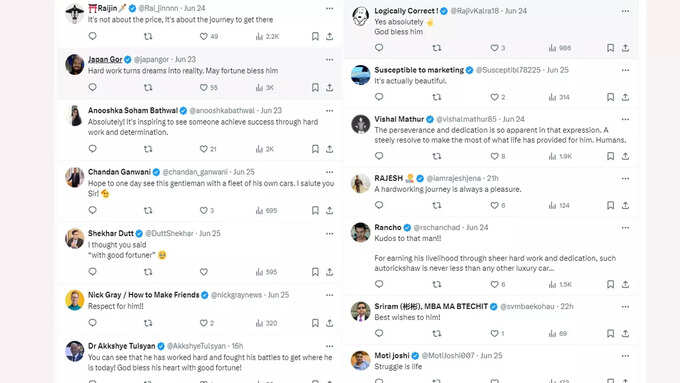Share Nick Gray's tweet
This screenshot has height=383, width=680.
tap(330, 323)
